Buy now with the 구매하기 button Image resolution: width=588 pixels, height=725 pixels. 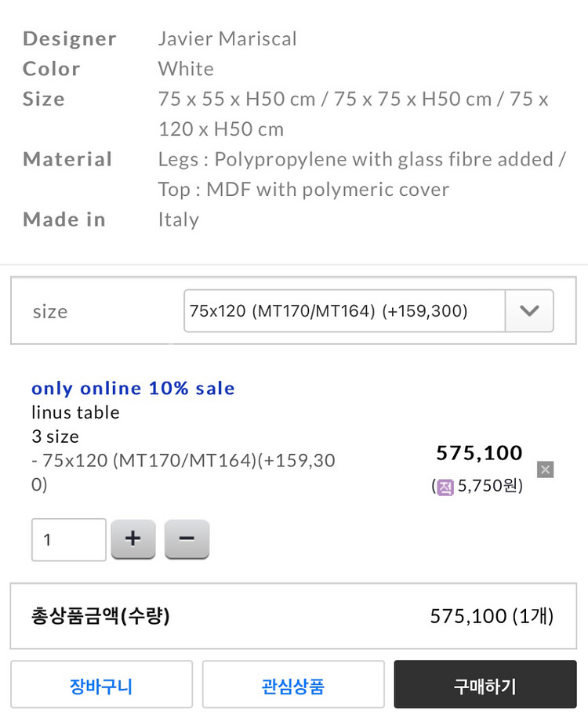485,684
